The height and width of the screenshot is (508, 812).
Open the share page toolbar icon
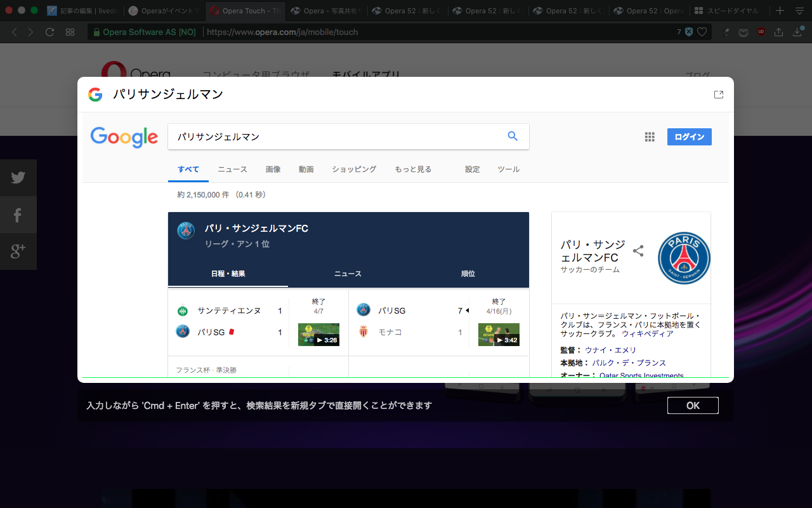[779, 32]
